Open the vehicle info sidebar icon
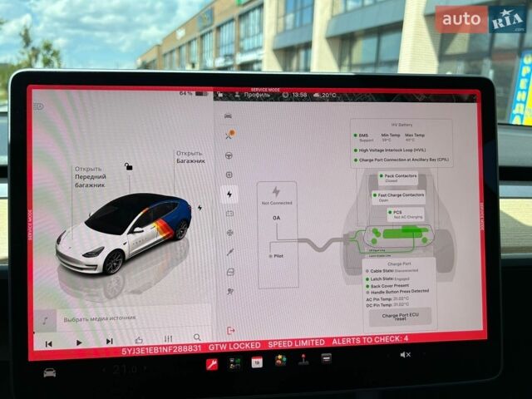 [x=228, y=116]
